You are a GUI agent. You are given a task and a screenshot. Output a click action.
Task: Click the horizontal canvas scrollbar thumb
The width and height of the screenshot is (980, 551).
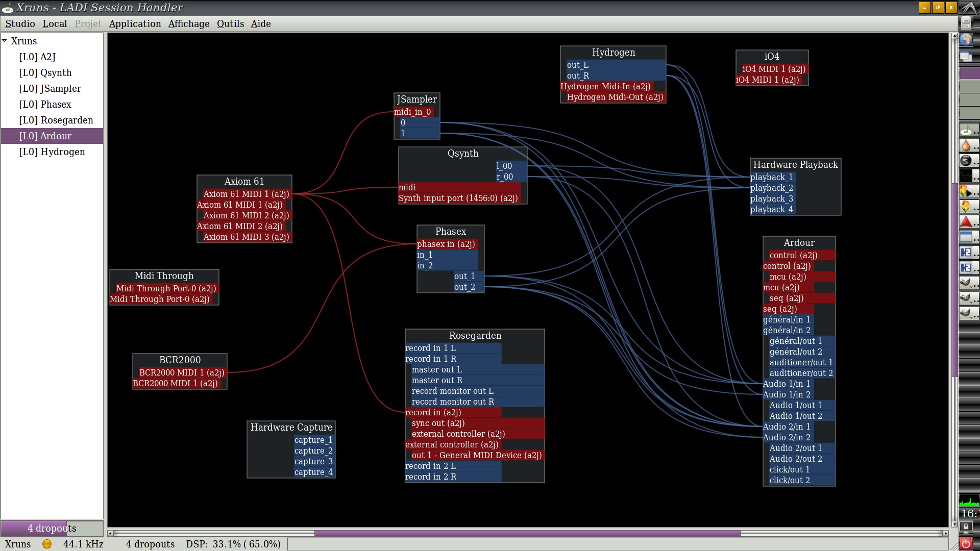527,533
